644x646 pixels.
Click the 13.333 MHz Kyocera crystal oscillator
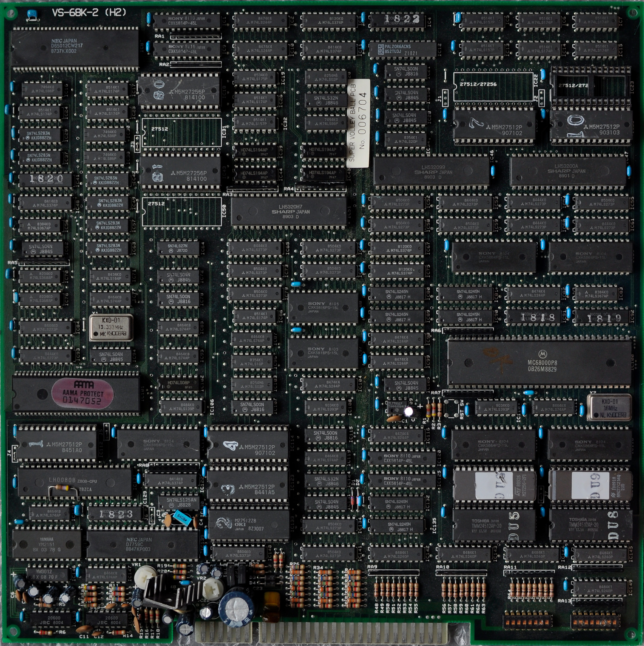click(111, 328)
